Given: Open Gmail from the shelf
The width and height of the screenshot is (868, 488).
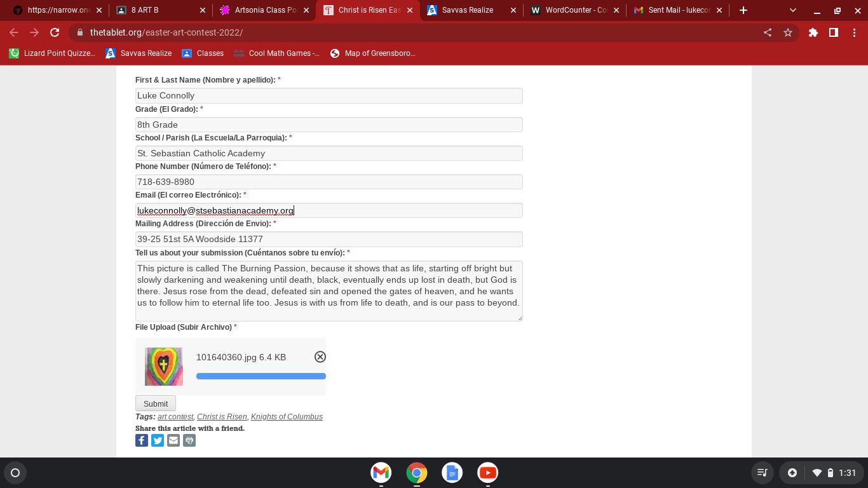Looking at the screenshot, I should (x=381, y=473).
